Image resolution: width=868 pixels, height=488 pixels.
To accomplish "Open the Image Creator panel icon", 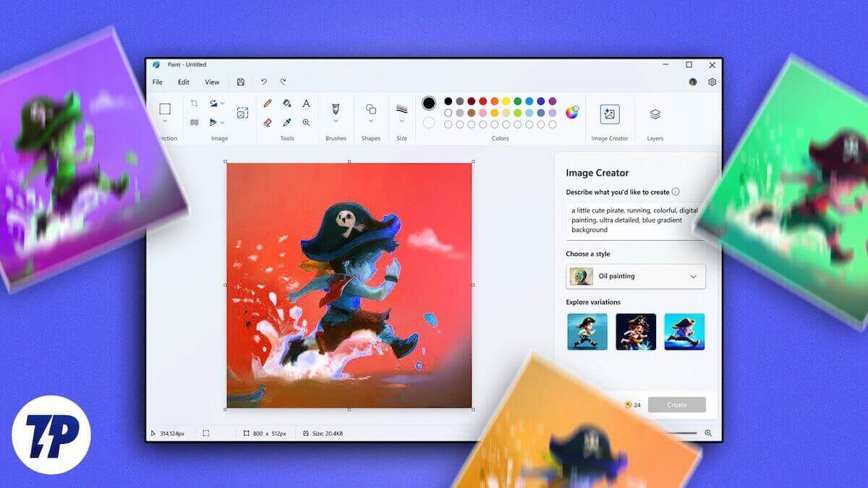I will pyautogui.click(x=608, y=114).
